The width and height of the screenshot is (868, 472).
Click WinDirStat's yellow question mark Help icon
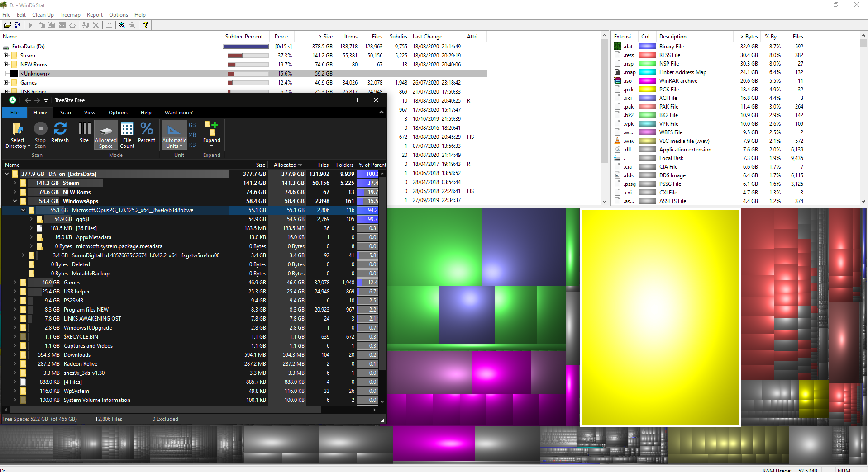(x=146, y=25)
